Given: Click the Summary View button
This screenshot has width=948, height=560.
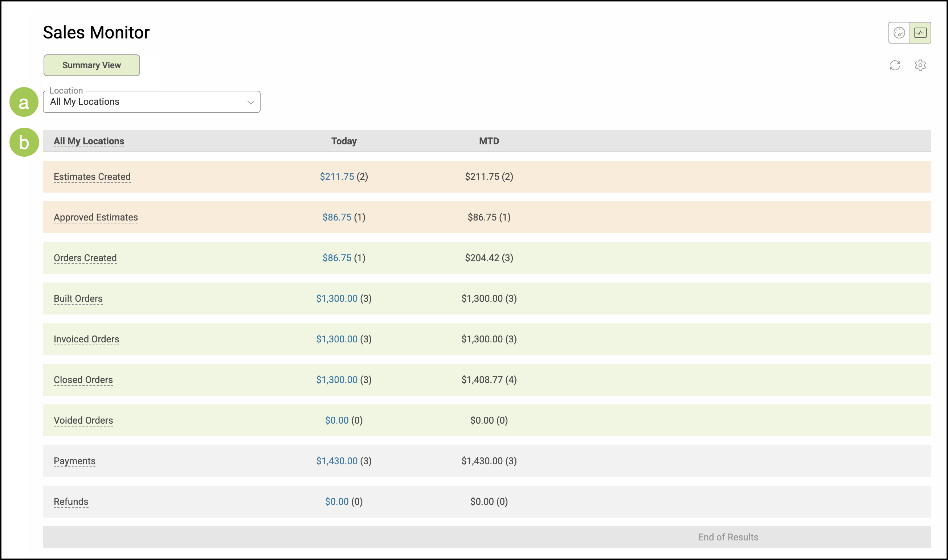Looking at the screenshot, I should click(x=92, y=65).
